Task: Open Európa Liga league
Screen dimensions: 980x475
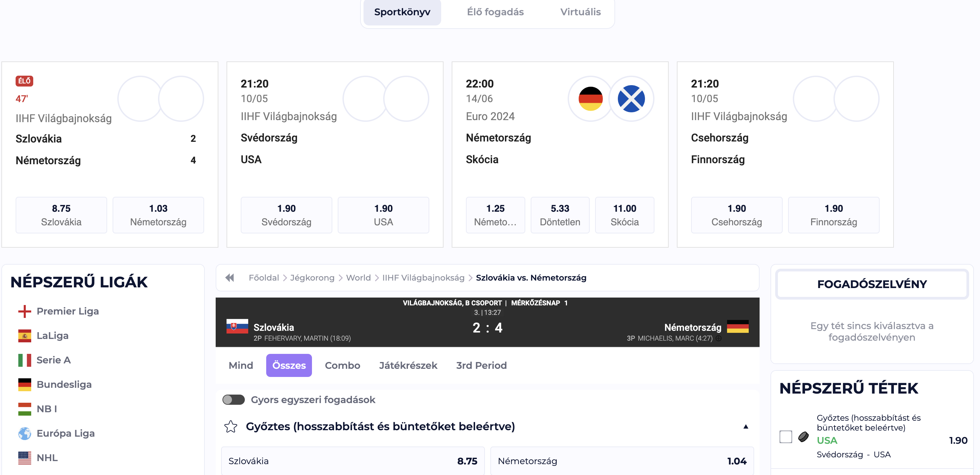Action: click(65, 434)
